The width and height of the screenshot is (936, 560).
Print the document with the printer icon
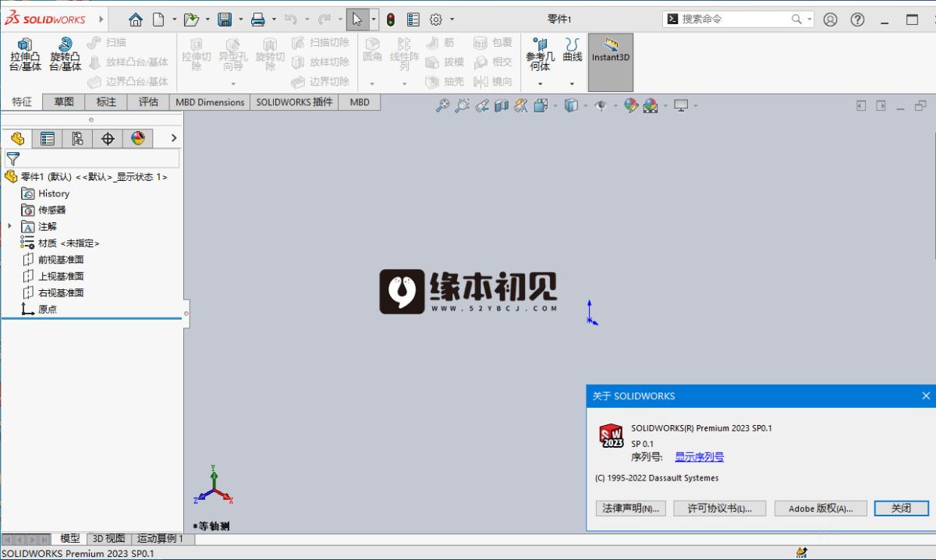click(258, 19)
